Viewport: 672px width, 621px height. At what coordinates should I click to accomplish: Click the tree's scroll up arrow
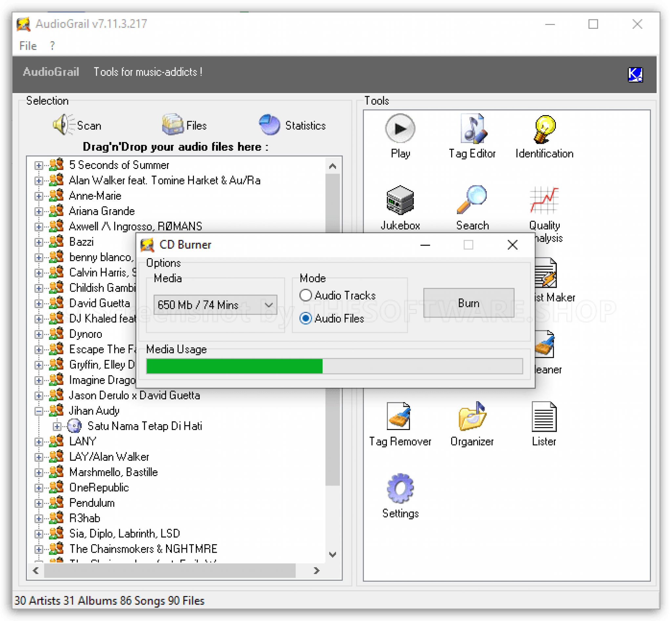tap(333, 166)
